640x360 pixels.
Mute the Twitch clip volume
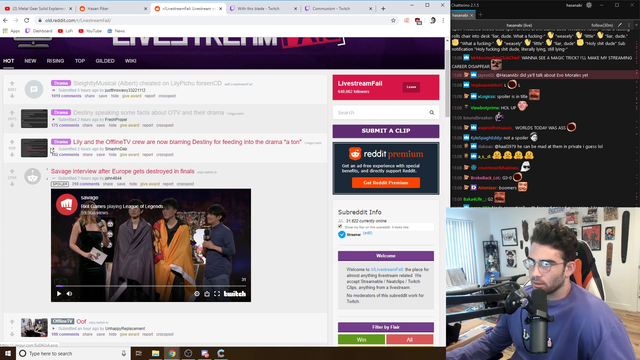(69, 293)
